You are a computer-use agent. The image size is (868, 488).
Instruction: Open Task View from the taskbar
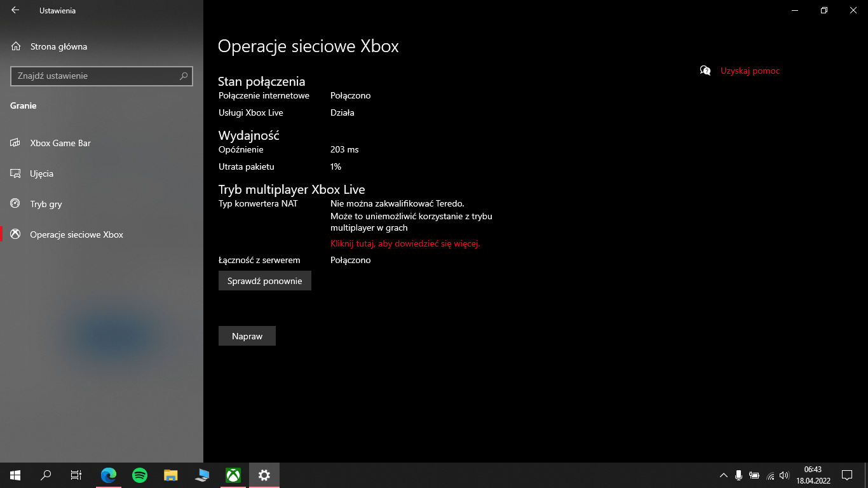(76, 475)
